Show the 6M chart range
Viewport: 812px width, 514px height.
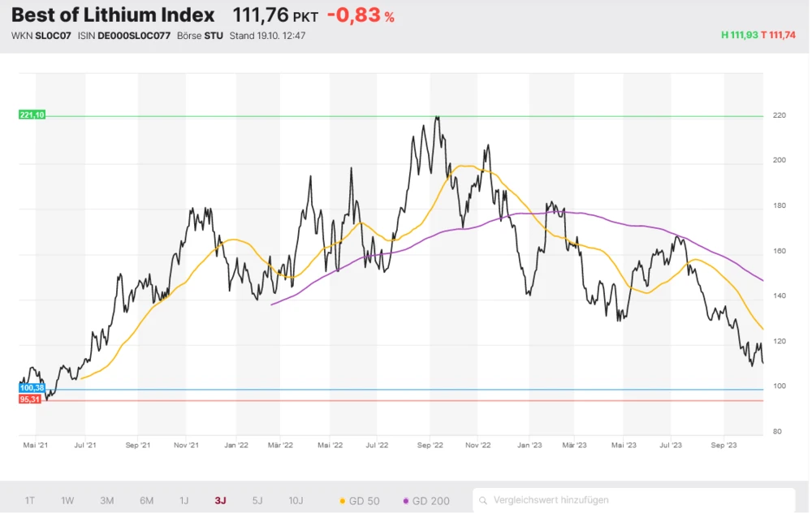tap(146, 500)
